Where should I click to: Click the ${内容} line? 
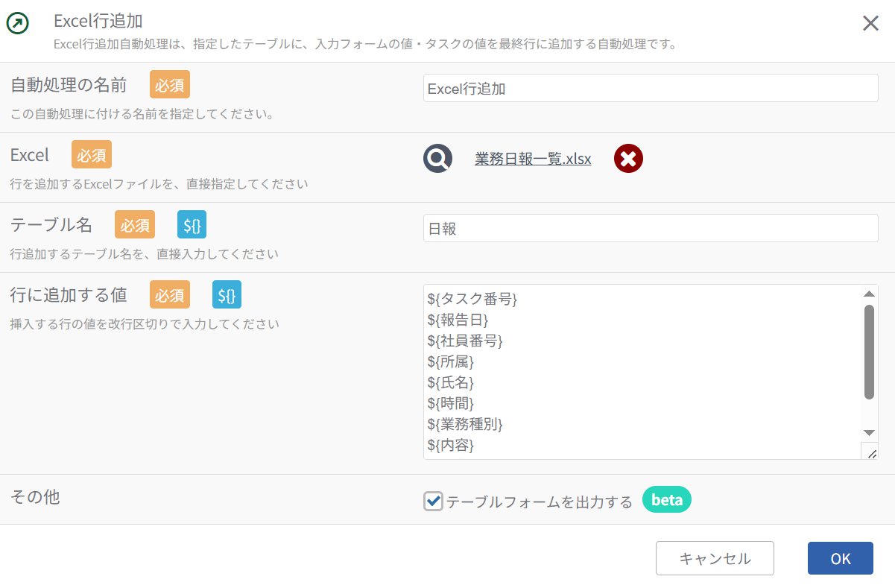451,445
